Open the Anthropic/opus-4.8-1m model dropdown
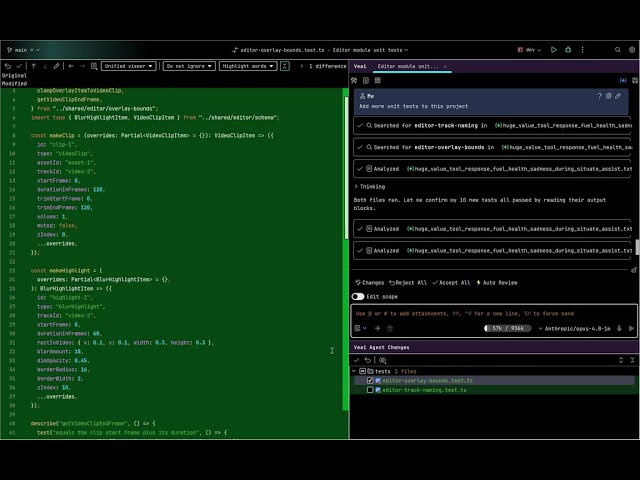Screen dimensions: 640x480 click(574, 329)
